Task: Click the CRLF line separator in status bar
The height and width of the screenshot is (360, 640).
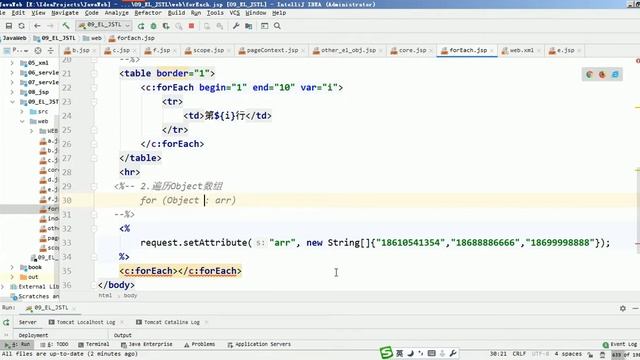Action: tap(519, 354)
